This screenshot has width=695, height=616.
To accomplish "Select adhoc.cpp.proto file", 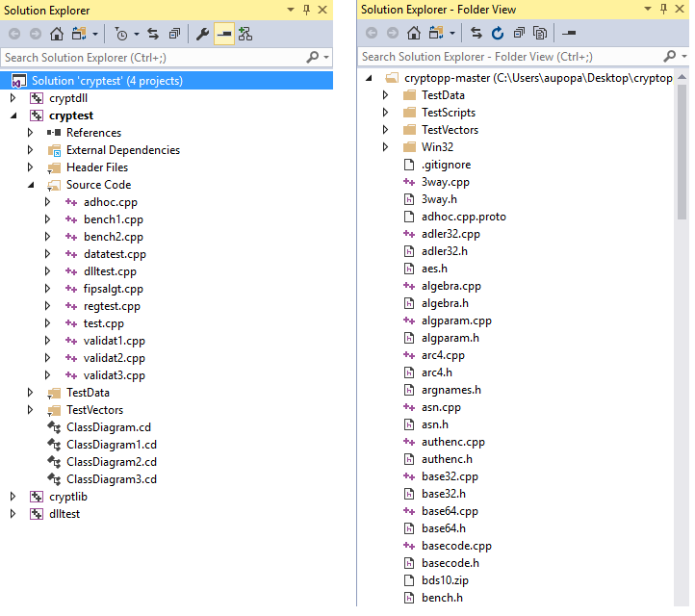I will point(464,217).
